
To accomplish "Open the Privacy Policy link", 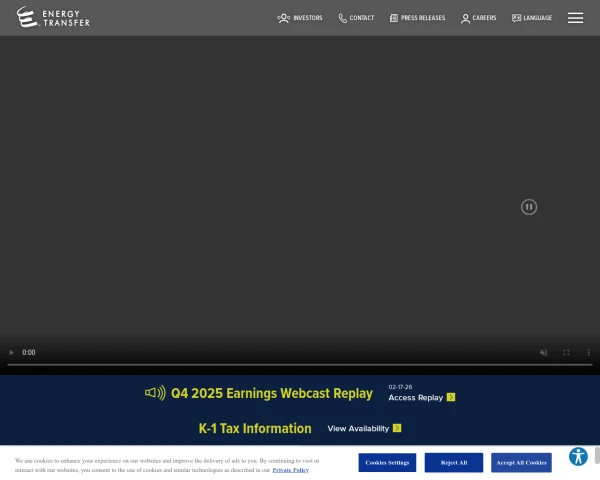I will coord(290,470).
